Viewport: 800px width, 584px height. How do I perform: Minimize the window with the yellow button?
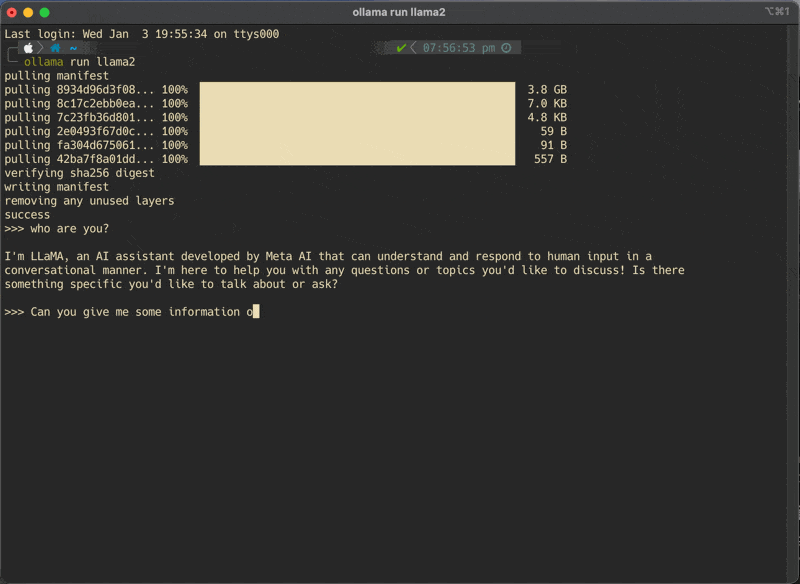click(28, 12)
